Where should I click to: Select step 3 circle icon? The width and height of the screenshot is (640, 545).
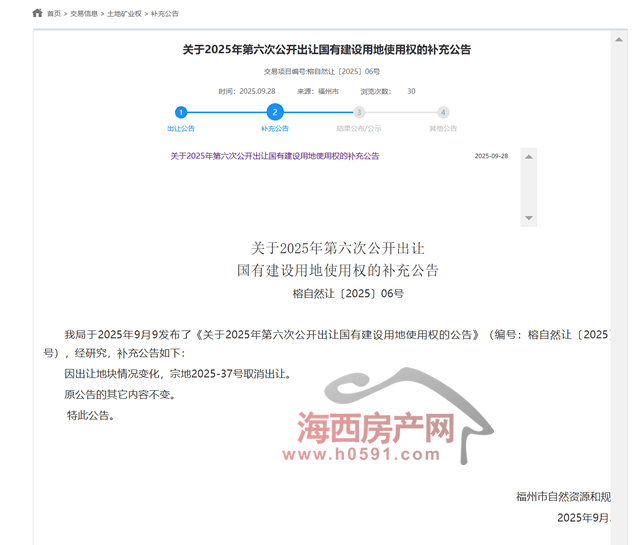coord(359,113)
